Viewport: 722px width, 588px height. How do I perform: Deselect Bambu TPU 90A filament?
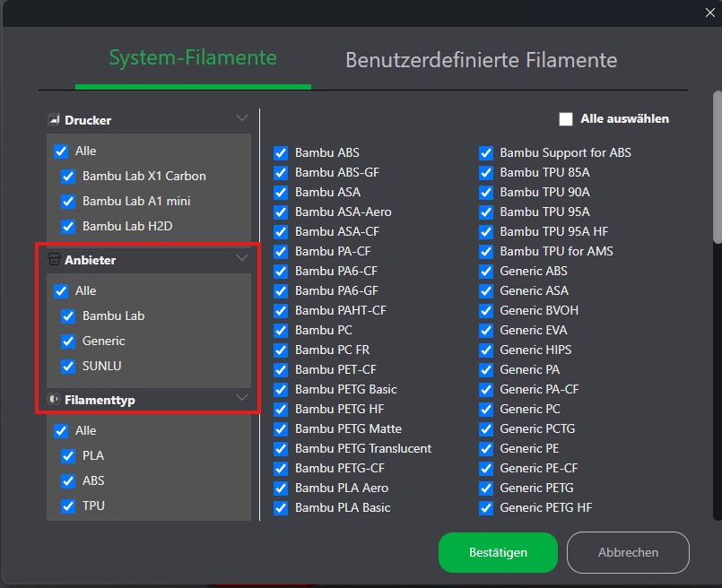point(486,193)
